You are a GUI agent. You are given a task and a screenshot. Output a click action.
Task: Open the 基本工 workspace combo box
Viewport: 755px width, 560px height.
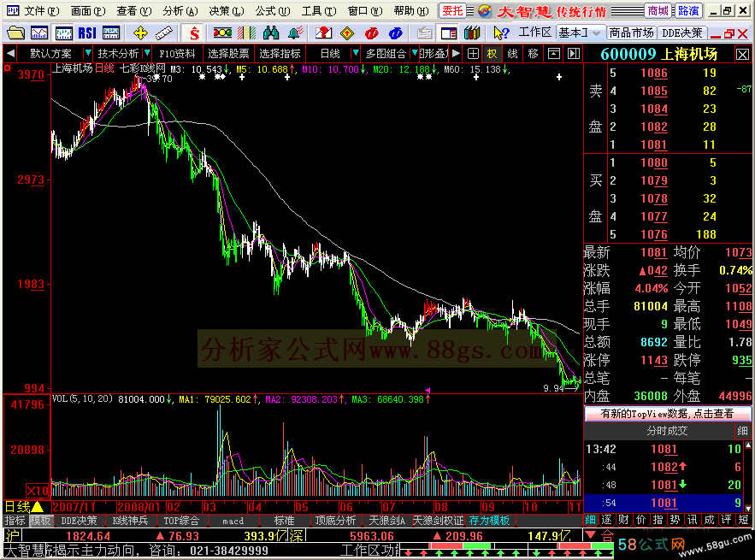point(580,32)
